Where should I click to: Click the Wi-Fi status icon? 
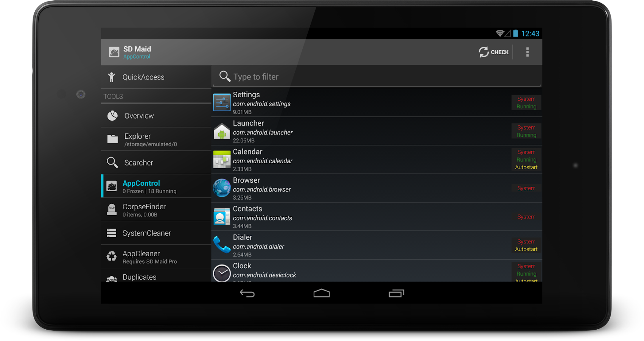tap(500, 33)
